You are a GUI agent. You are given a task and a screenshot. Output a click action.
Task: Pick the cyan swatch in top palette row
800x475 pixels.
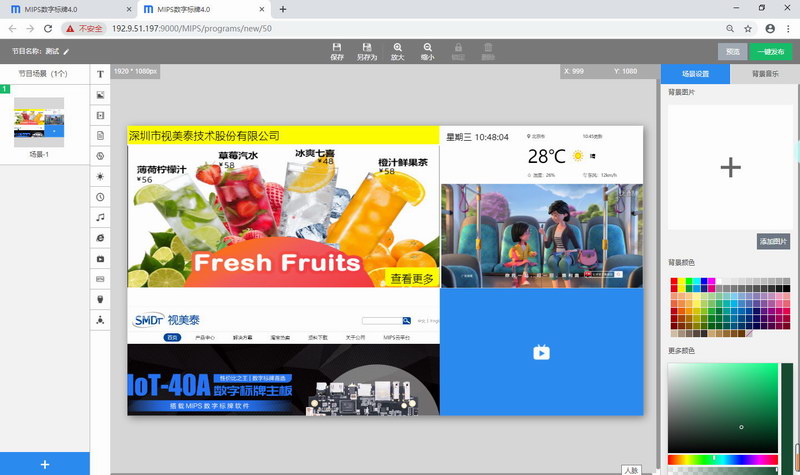coord(696,281)
